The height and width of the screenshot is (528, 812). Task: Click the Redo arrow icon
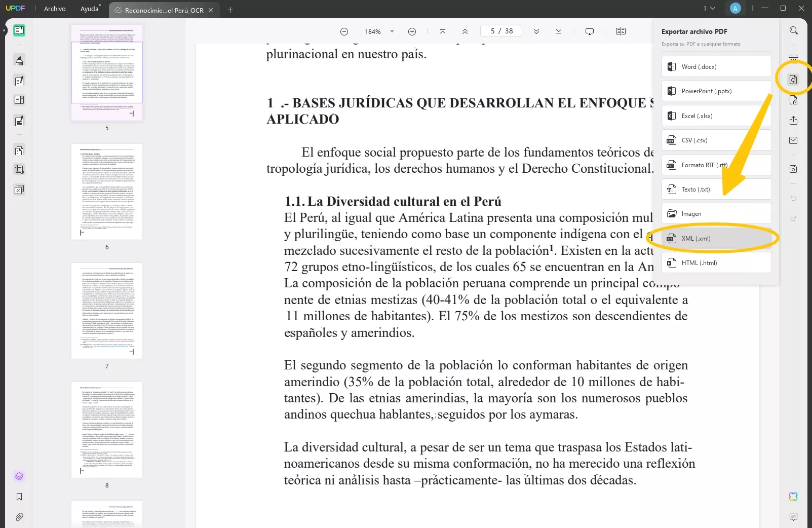pyautogui.click(x=794, y=218)
